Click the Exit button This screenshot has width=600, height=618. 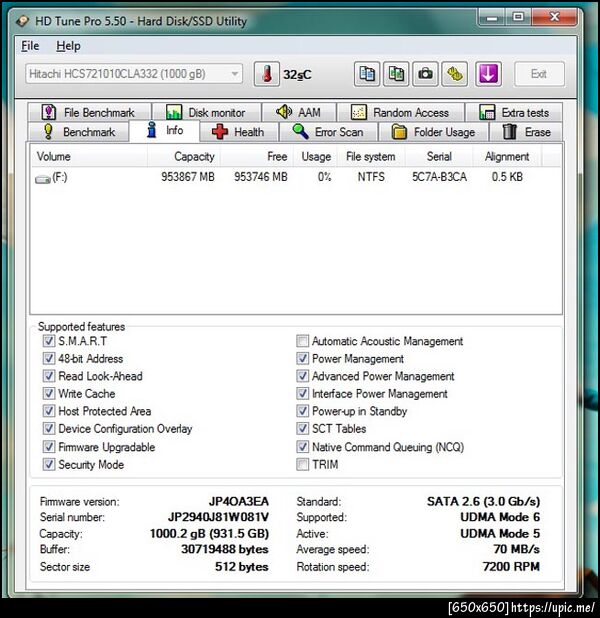[539, 74]
